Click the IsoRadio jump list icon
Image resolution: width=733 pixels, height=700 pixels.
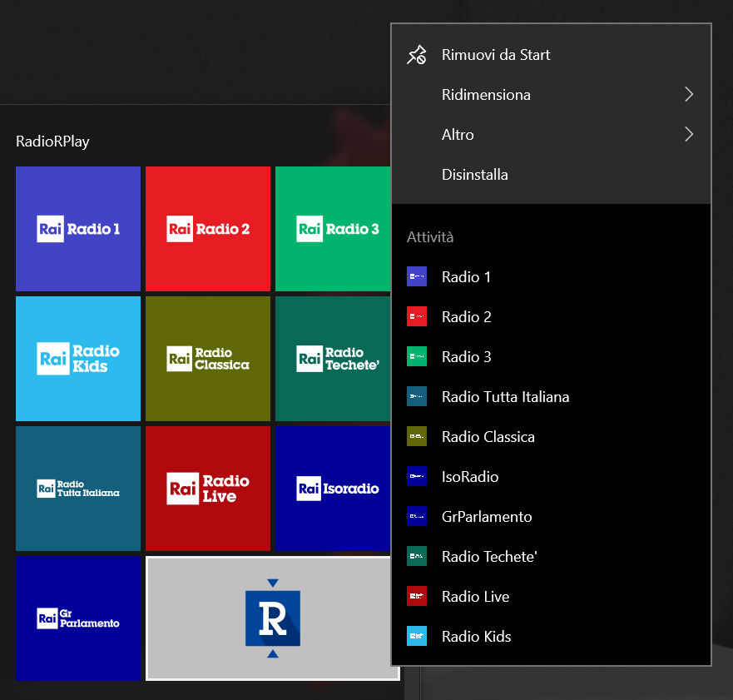coord(417,476)
